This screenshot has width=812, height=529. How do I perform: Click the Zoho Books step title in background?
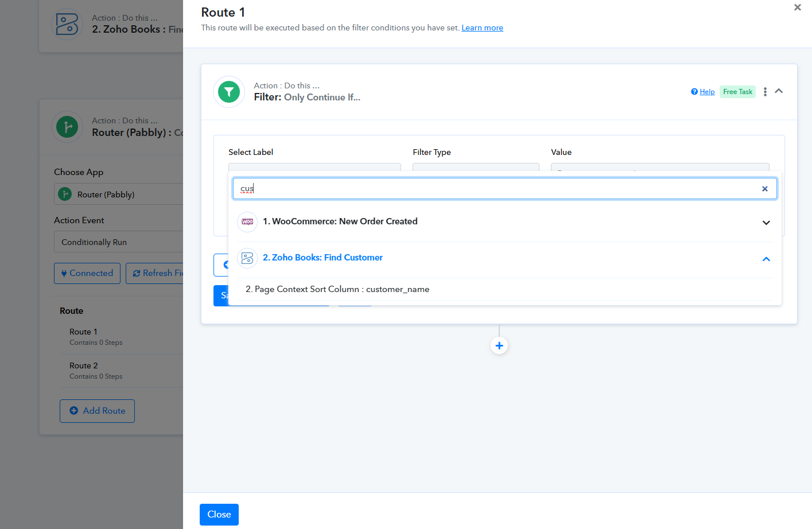click(138, 29)
